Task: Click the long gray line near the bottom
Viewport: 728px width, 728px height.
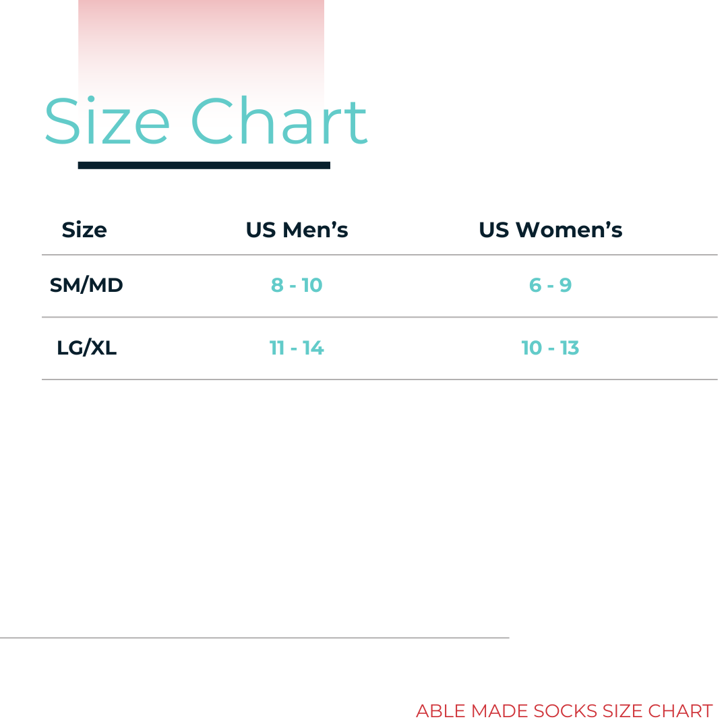Action: [254, 637]
